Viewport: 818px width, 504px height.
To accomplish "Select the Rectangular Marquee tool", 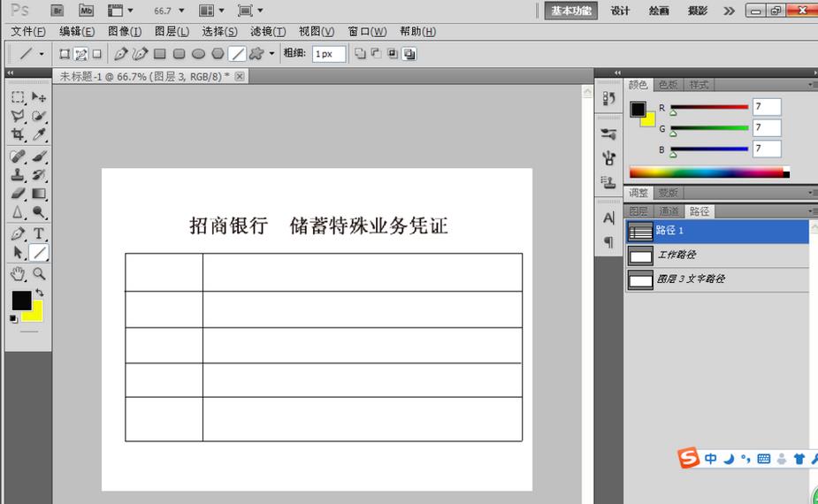I will pos(18,97).
